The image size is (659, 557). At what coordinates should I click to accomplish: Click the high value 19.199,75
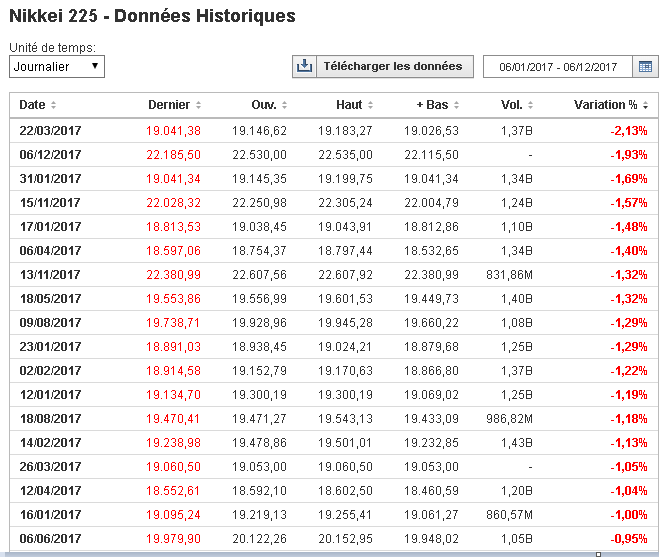tap(345, 179)
